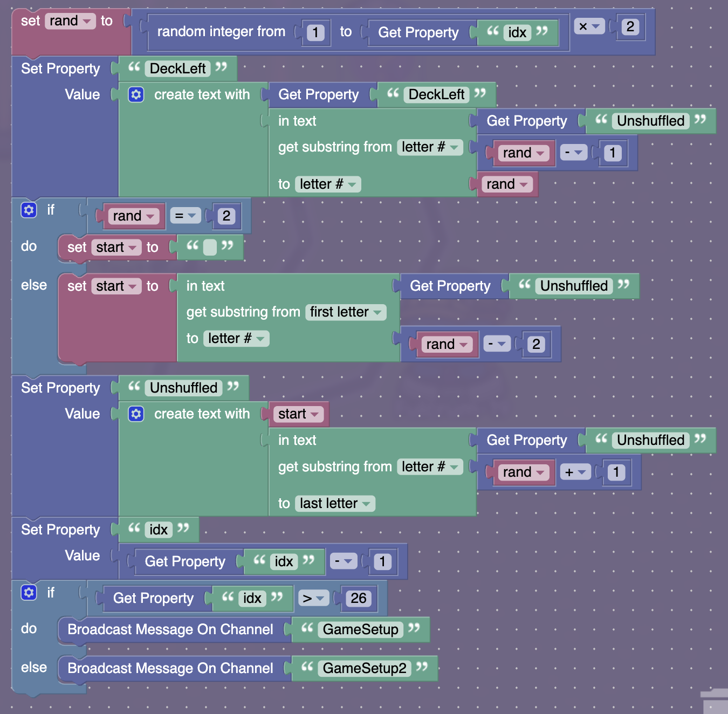Open the '>' comparison dropdown next to 26
Viewport: 728px width, 714px height.
(x=313, y=599)
